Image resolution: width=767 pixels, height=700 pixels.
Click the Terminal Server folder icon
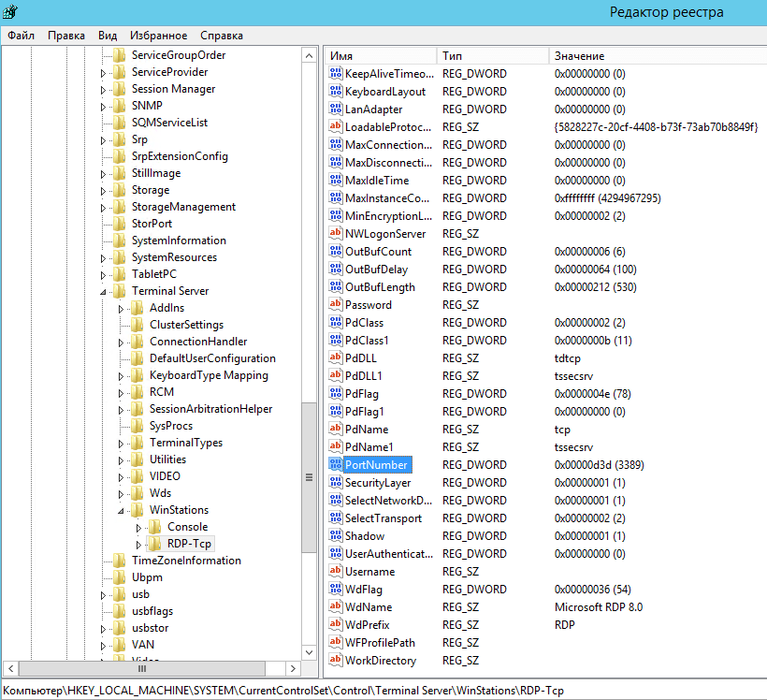[x=120, y=291]
